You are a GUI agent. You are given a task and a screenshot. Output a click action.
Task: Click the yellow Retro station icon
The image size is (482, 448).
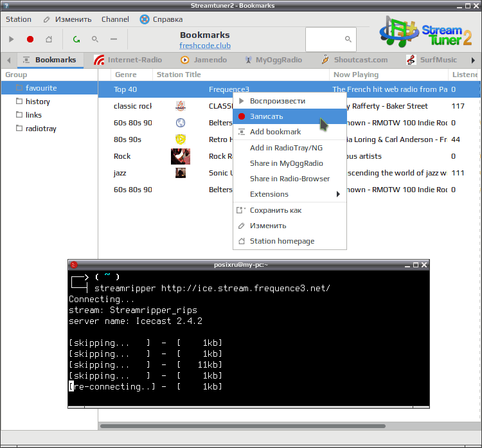[x=181, y=139]
